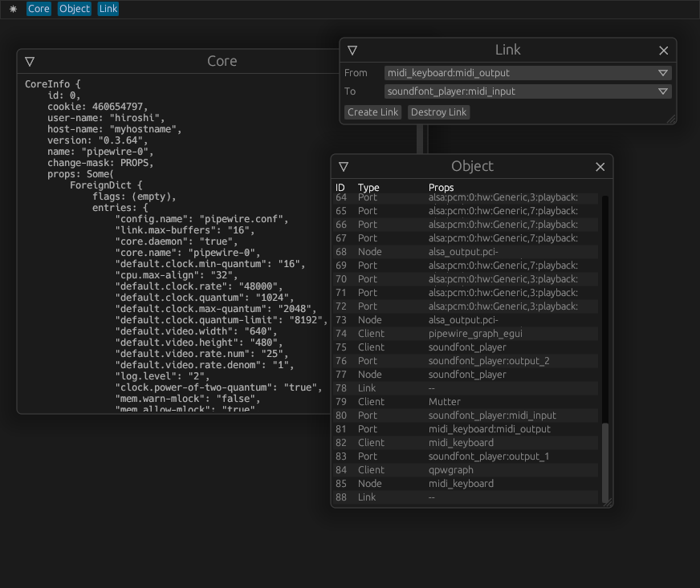Screen dimensions: 700x588
Task: Close the Link window
Action: pyautogui.click(x=664, y=50)
